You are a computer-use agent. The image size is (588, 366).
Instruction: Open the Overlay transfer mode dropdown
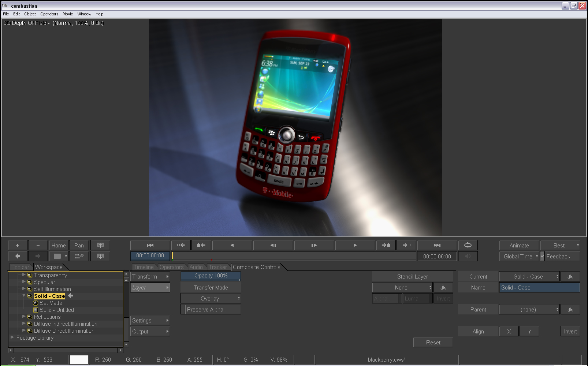211,299
